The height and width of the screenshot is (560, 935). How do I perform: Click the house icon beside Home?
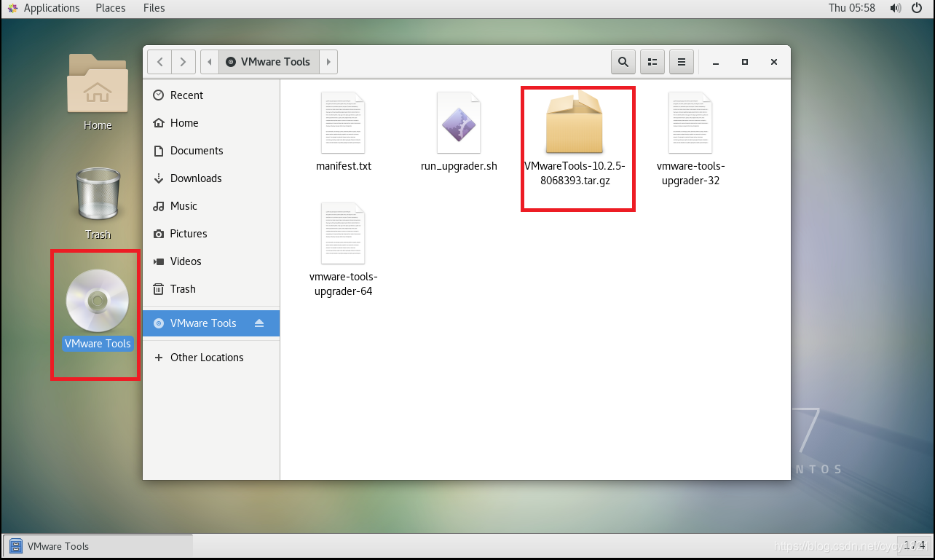[x=159, y=123]
